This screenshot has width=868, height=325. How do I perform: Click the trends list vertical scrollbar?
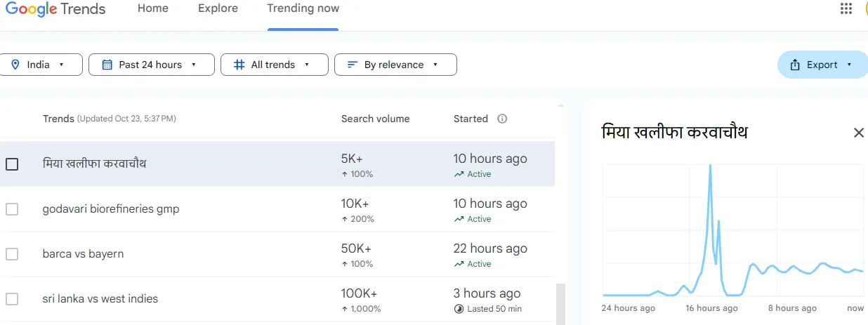(x=560, y=304)
